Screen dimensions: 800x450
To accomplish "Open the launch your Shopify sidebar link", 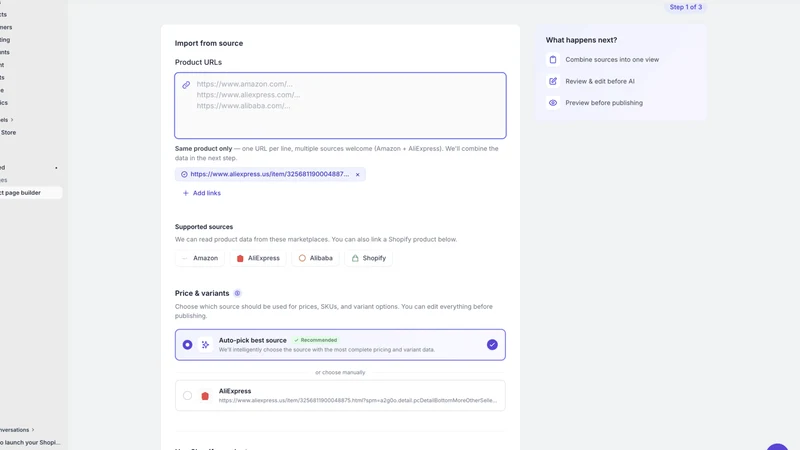I will [30, 442].
